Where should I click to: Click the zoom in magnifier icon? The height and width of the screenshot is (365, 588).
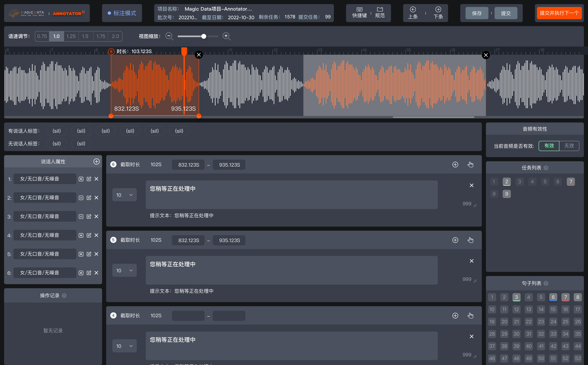226,36
